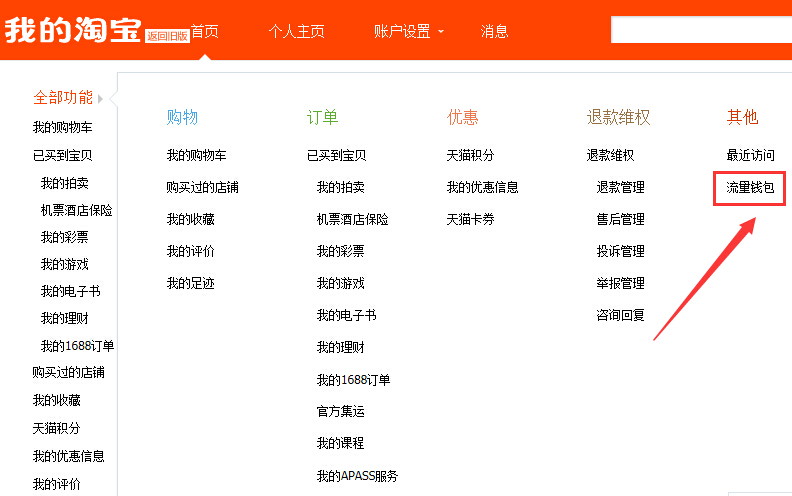Click the 订单 column heading
792x496 pixels.
[x=322, y=117]
